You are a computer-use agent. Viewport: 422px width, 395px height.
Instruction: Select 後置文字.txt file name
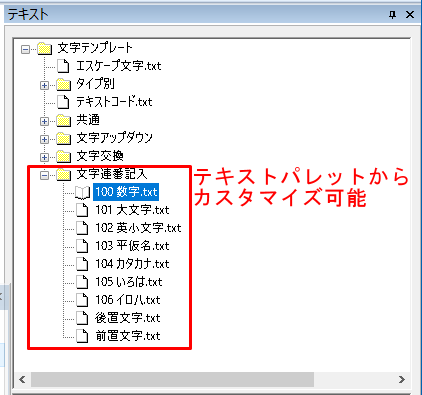point(128,318)
